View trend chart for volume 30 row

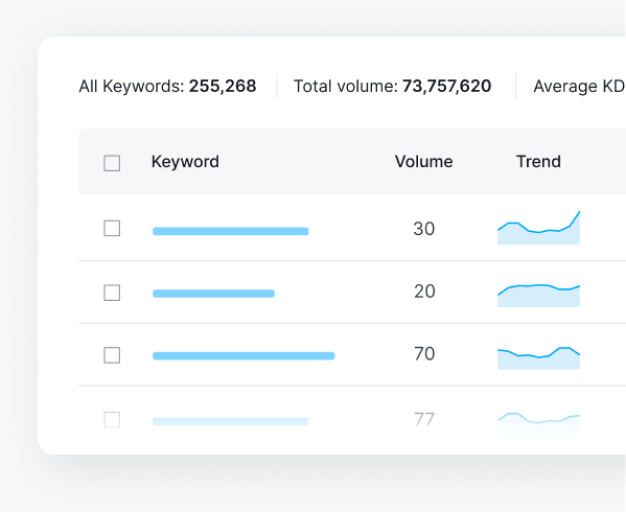click(x=539, y=228)
